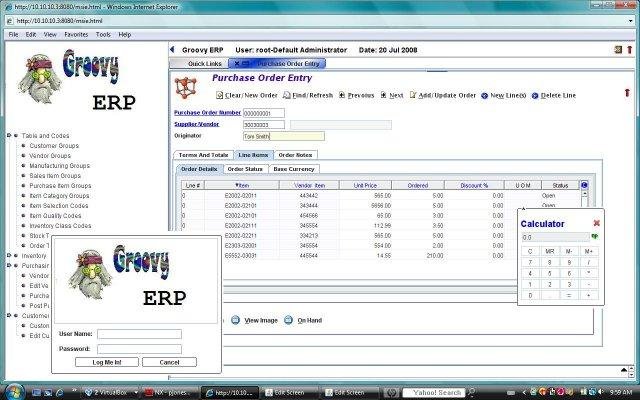
Task: Click the Purchase Order Number link
Action: 207,113
